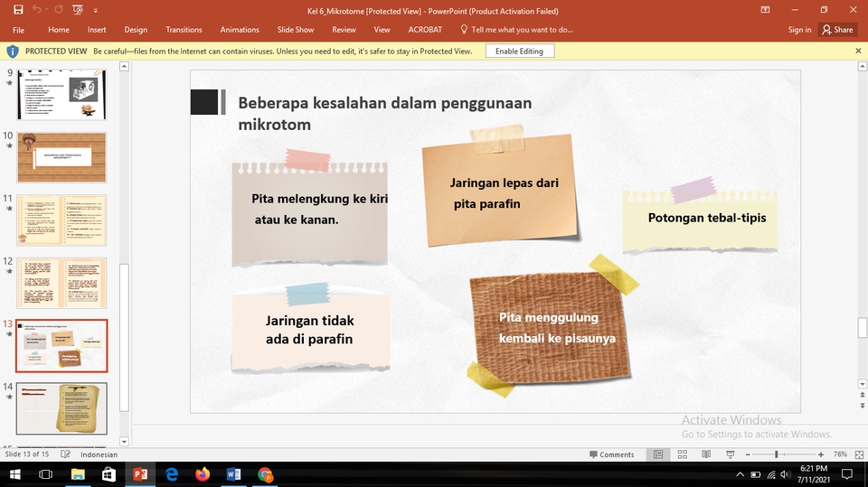Switch to Reading View icon
The width and height of the screenshot is (868, 487).
[706, 454]
